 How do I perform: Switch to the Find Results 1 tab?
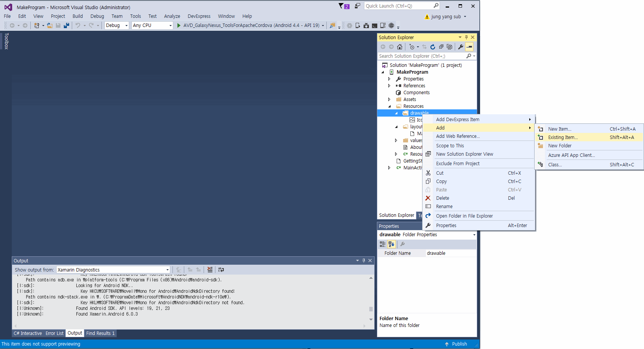tap(100, 333)
